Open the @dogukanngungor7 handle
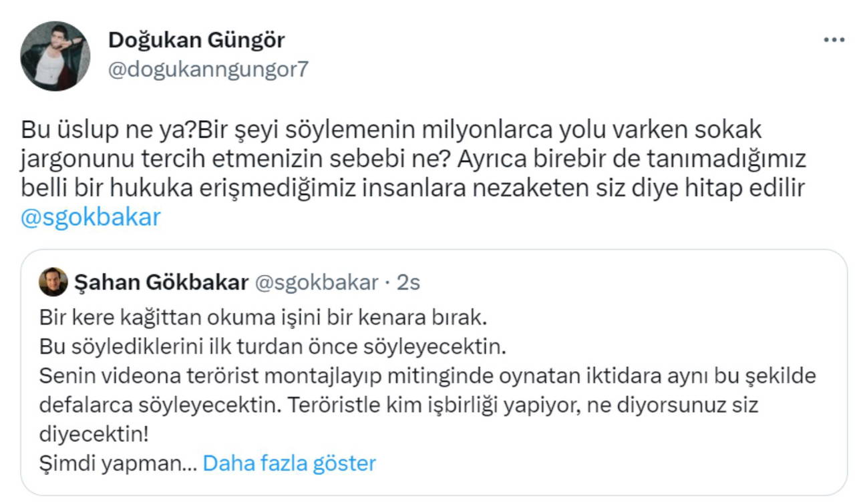Viewport: 855px width, 504px height. (208, 69)
